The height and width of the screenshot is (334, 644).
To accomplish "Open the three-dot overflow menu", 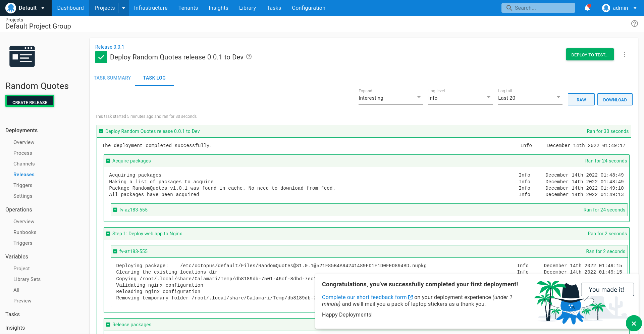I will coord(624,54).
